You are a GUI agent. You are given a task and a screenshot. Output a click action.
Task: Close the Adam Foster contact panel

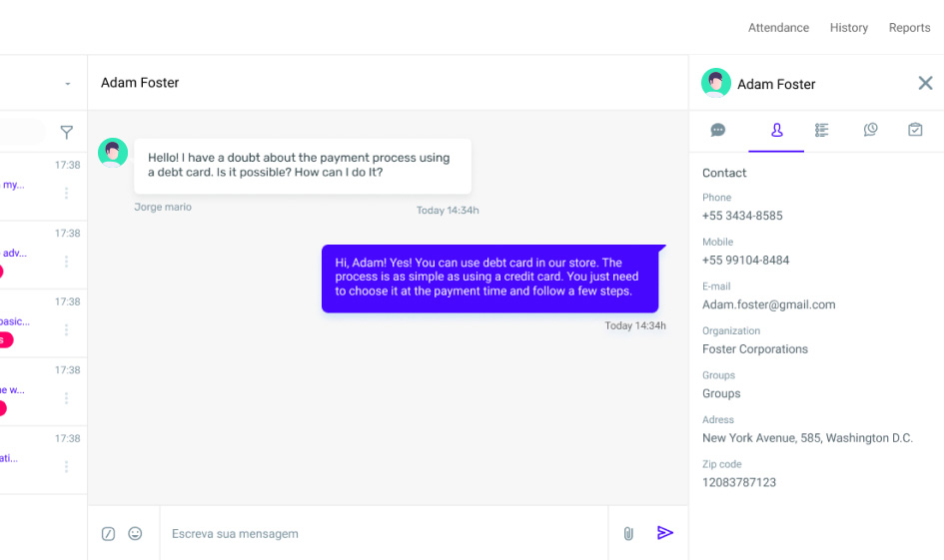[x=925, y=83]
